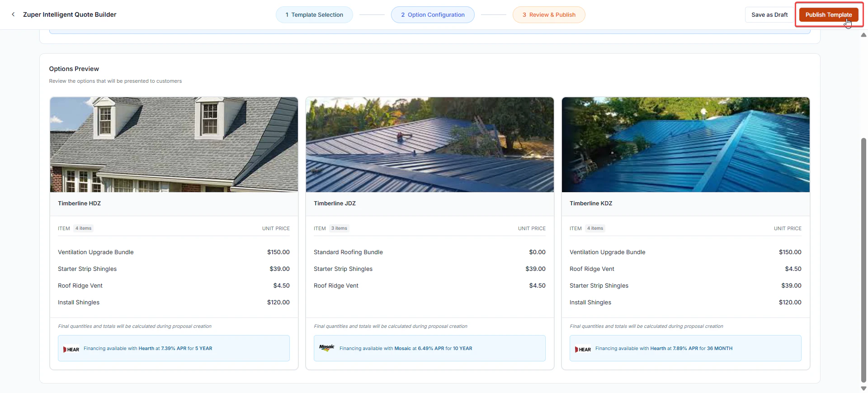Click scrollbar up arrow
This screenshot has height=393, width=868.
point(863,35)
